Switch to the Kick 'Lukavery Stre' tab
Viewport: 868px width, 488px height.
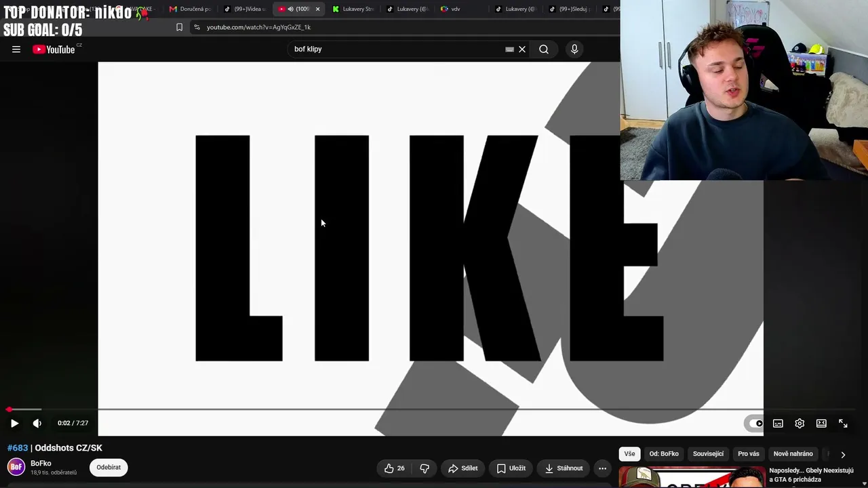(x=353, y=9)
